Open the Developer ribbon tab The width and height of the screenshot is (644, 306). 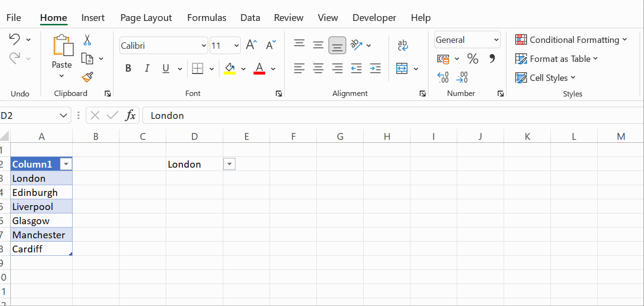click(x=374, y=18)
